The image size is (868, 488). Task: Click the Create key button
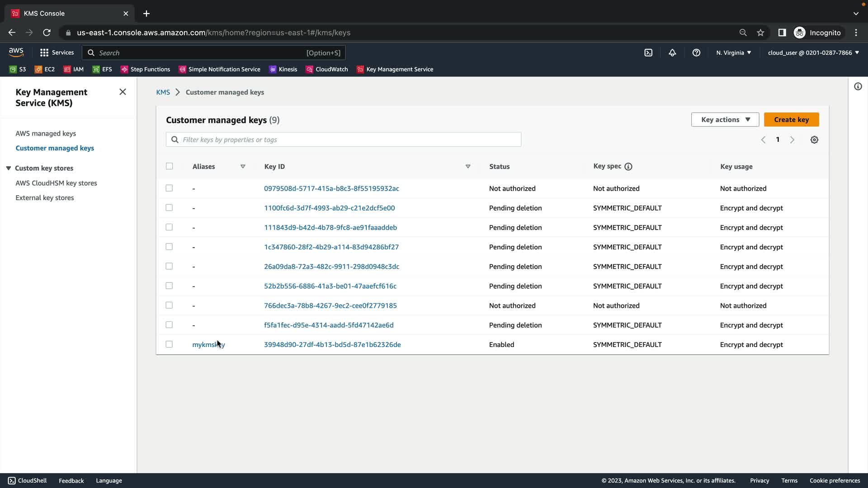click(791, 120)
